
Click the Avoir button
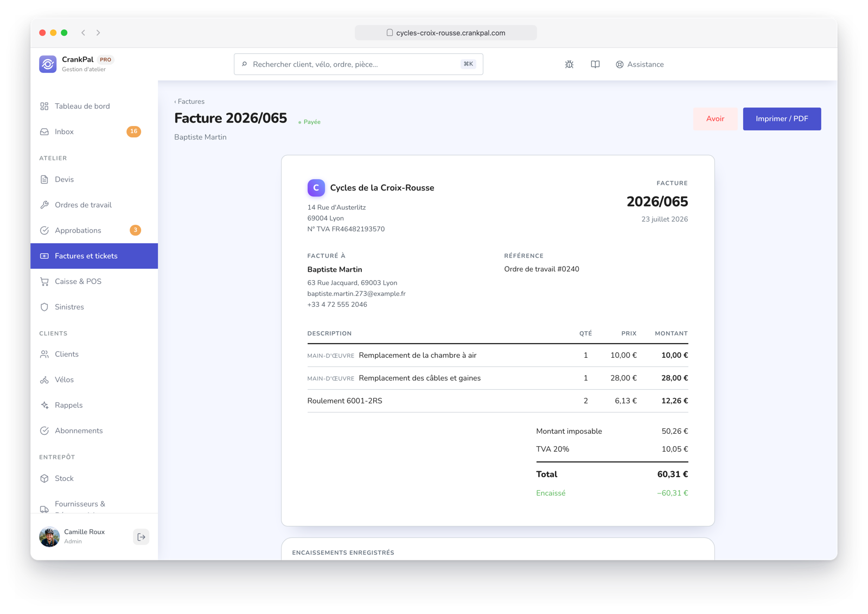pyautogui.click(x=715, y=119)
